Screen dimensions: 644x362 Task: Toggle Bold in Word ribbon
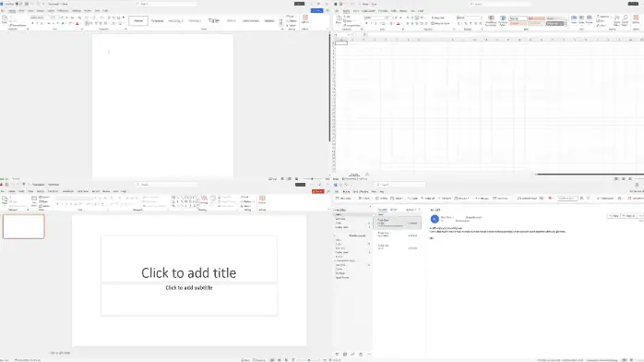tap(32, 23)
